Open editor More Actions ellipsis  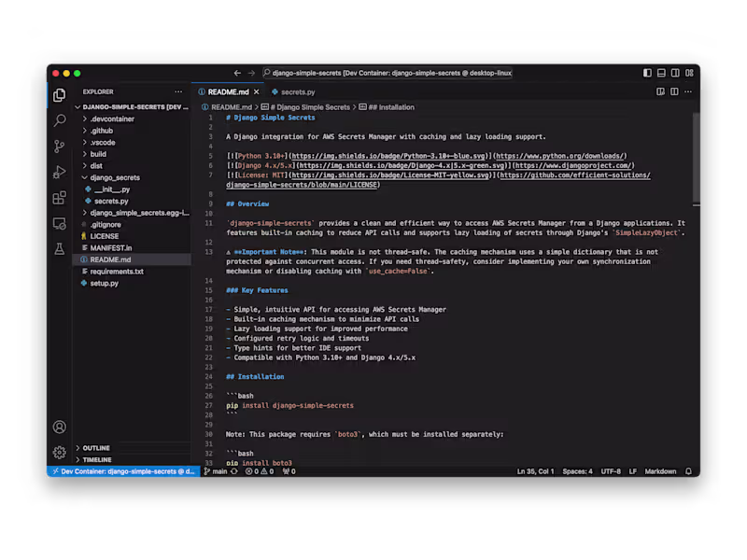pyautogui.click(x=688, y=91)
